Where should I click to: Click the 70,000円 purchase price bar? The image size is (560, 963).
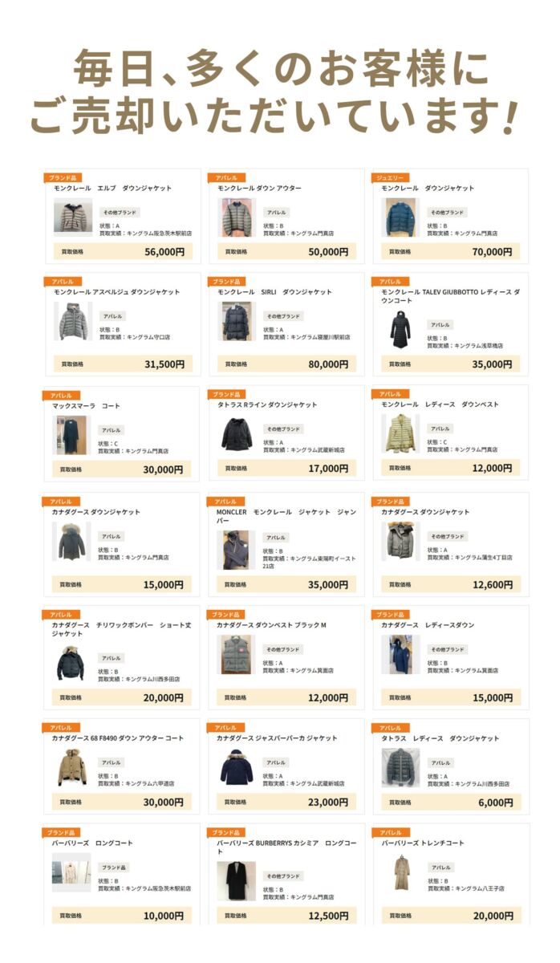[x=450, y=251]
